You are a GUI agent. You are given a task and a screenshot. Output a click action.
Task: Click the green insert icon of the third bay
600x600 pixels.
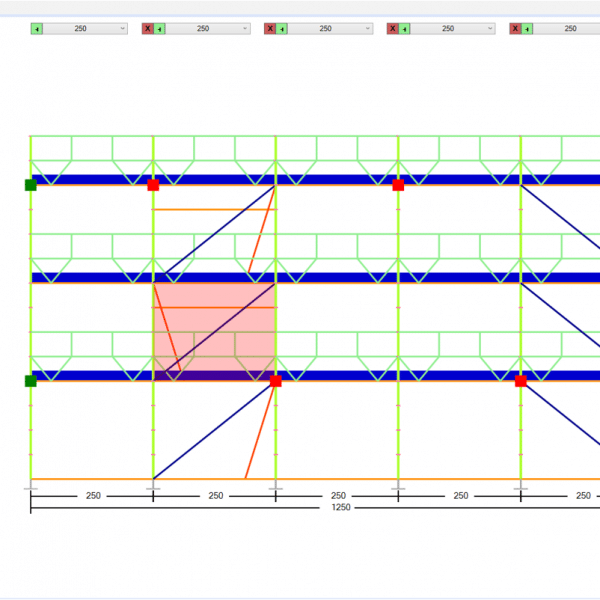point(282,29)
